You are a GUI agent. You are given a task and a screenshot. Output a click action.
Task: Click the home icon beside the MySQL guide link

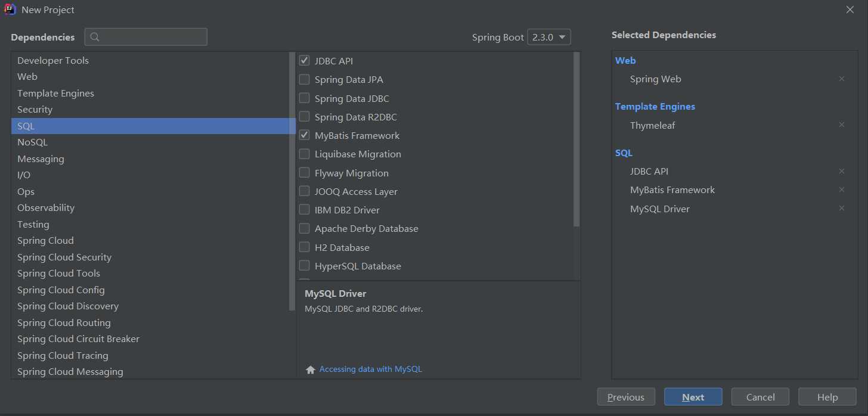(x=310, y=370)
